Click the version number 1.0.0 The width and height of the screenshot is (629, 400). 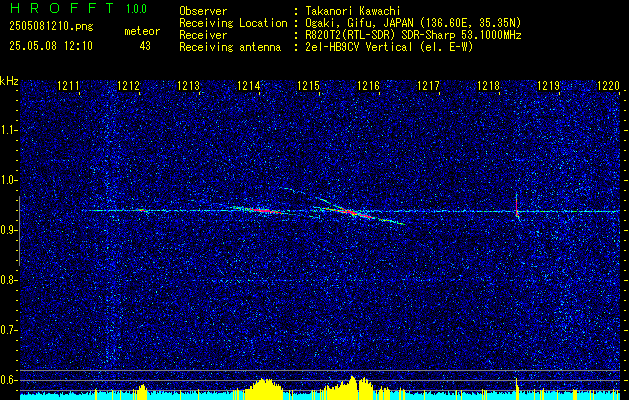136,9
